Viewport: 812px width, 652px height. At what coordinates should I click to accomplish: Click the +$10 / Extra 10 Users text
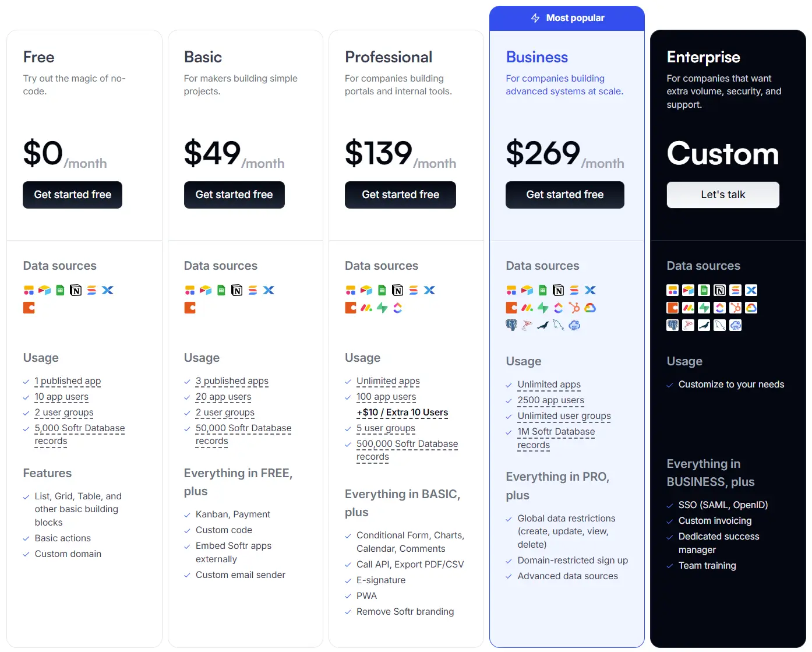(403, 413)
